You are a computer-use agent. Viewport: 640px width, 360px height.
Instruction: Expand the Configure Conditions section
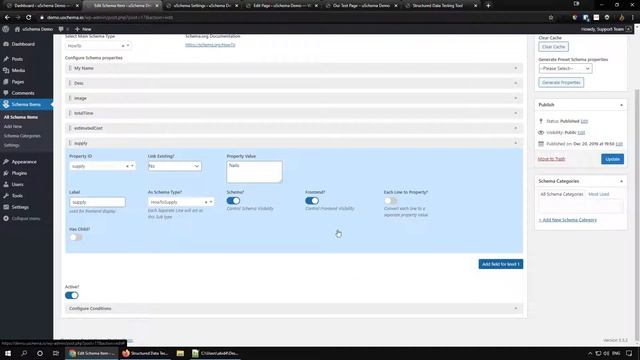tap(294, 309)
